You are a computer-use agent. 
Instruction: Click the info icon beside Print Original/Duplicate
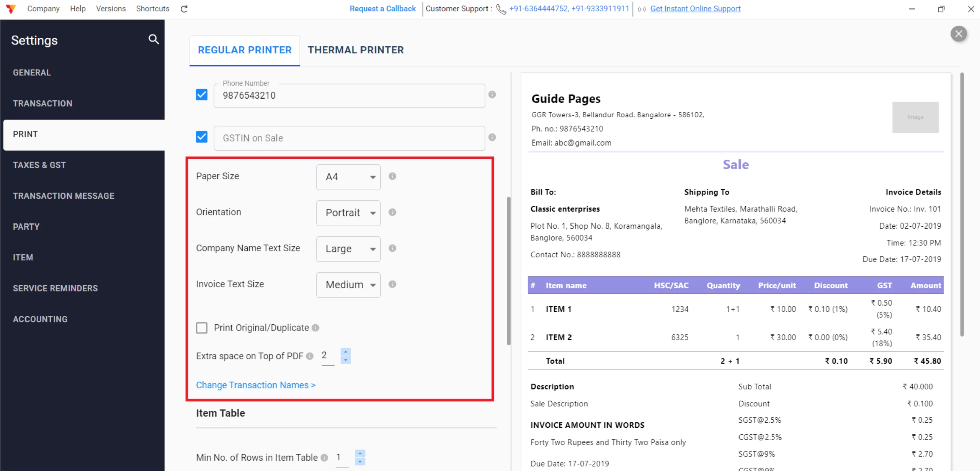(315, 328)
